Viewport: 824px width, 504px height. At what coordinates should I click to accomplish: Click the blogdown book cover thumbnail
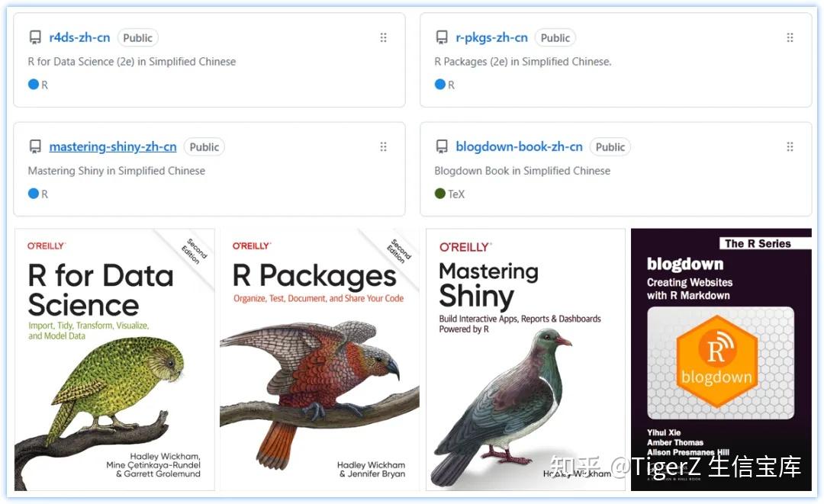pos(721,359)
